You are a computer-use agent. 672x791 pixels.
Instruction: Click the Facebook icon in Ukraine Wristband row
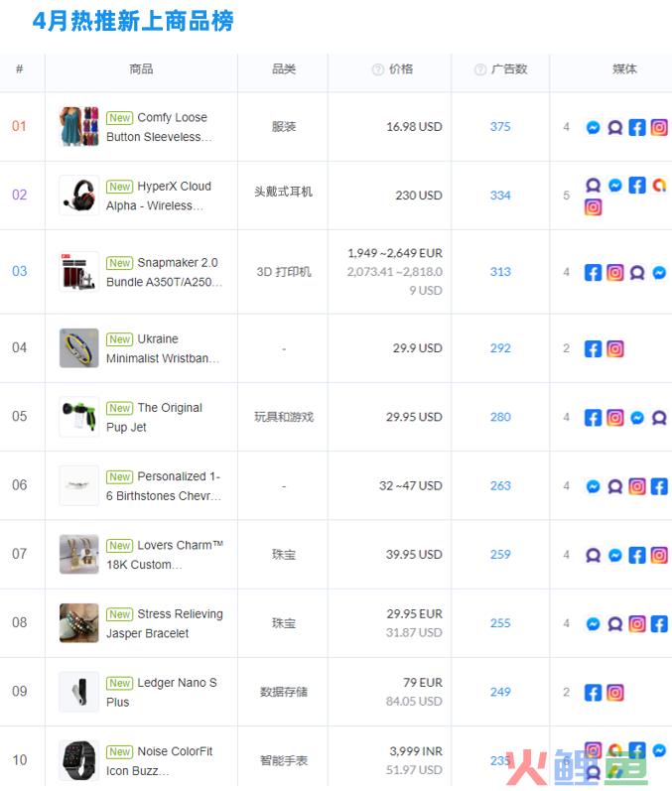pyautogui.click(x=594, y=349)
